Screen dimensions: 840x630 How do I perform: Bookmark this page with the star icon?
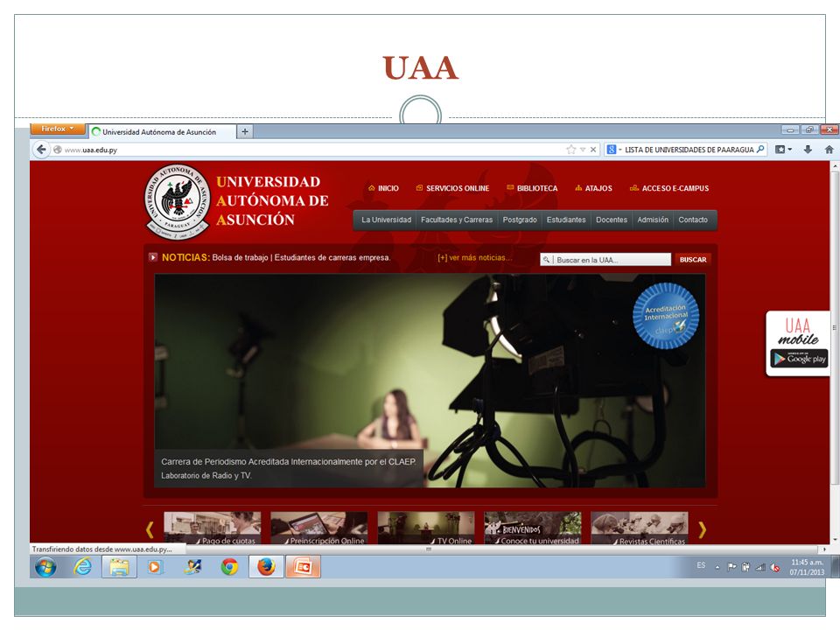coord(571,150)
